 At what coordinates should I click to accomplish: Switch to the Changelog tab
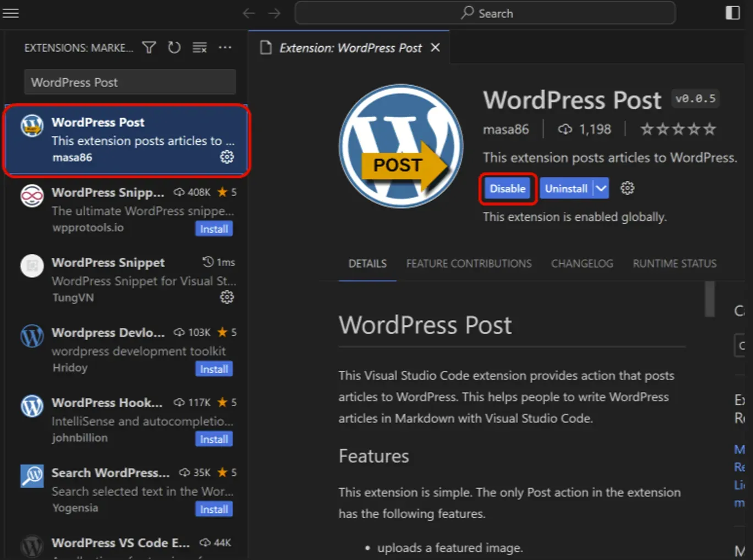(x=582, y=264)
